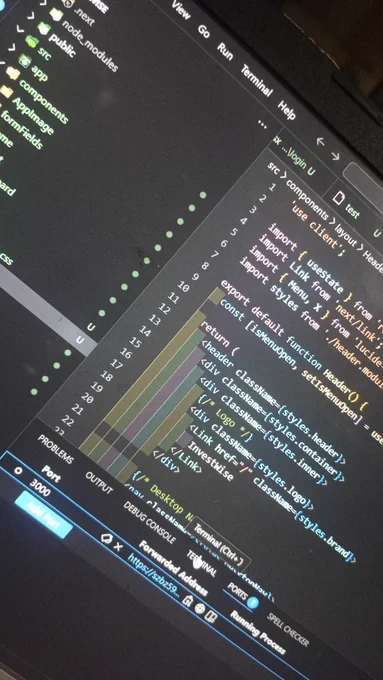This screenshot has width=383, height=680.
Task: Click the file icon on test tab
Action: [338, 198]
